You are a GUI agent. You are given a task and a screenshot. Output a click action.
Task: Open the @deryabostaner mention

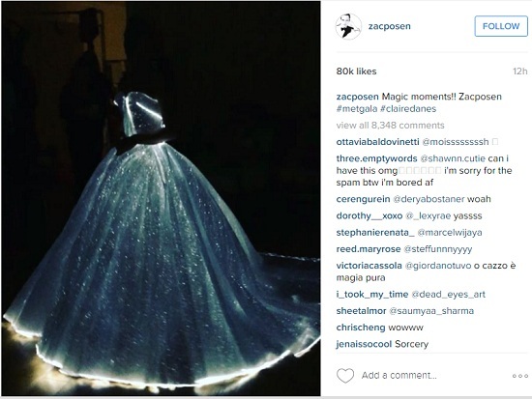(x=429, y=199)
